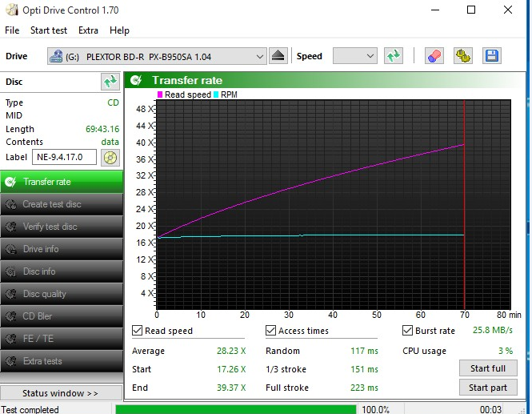Click the Random access value 117 ms

[364, 351]
